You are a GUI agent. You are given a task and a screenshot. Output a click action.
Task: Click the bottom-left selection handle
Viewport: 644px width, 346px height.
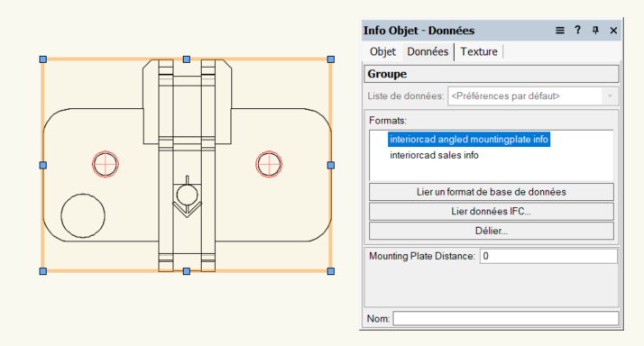point(43,271)
